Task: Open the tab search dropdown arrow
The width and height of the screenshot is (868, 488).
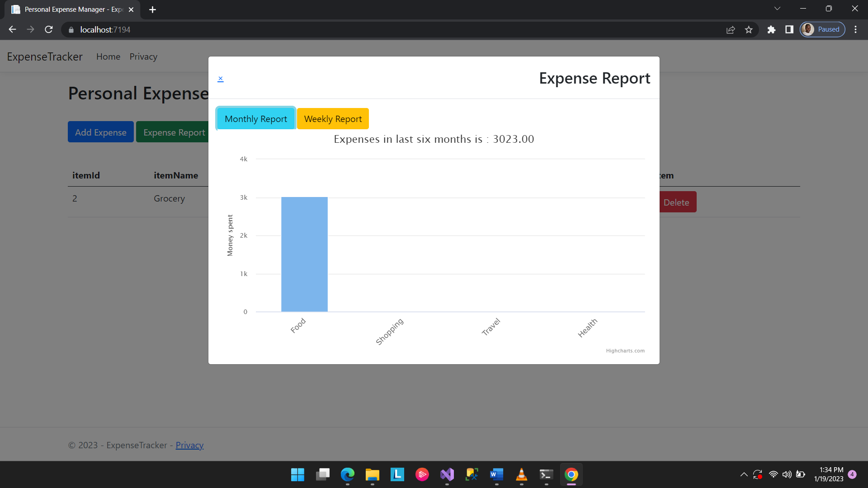Action: (x=777, y=8)
